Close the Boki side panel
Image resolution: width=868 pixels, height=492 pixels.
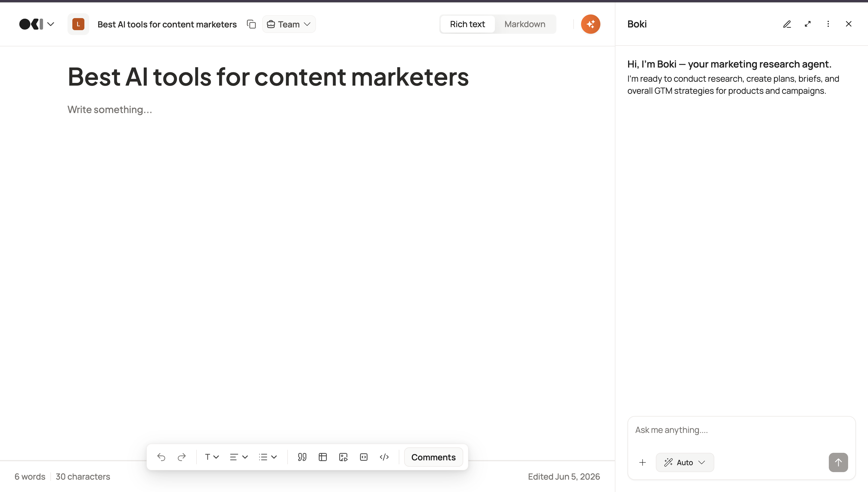(x=848, y=24)
